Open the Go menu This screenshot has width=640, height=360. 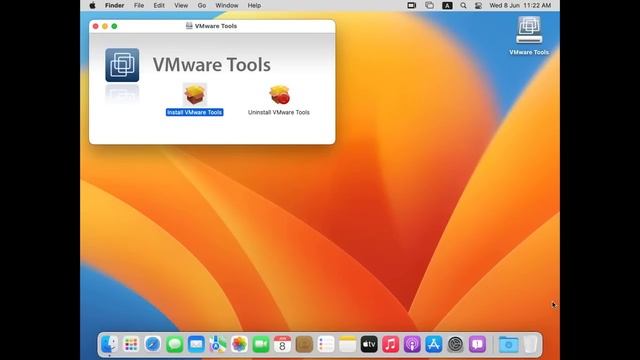pyautogui.click(x=202, y=5)
